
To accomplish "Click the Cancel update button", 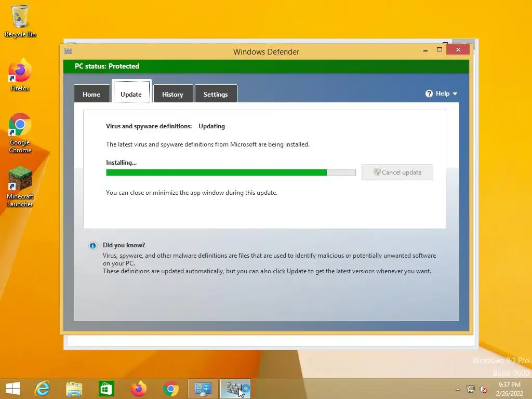I will point(397,172).
